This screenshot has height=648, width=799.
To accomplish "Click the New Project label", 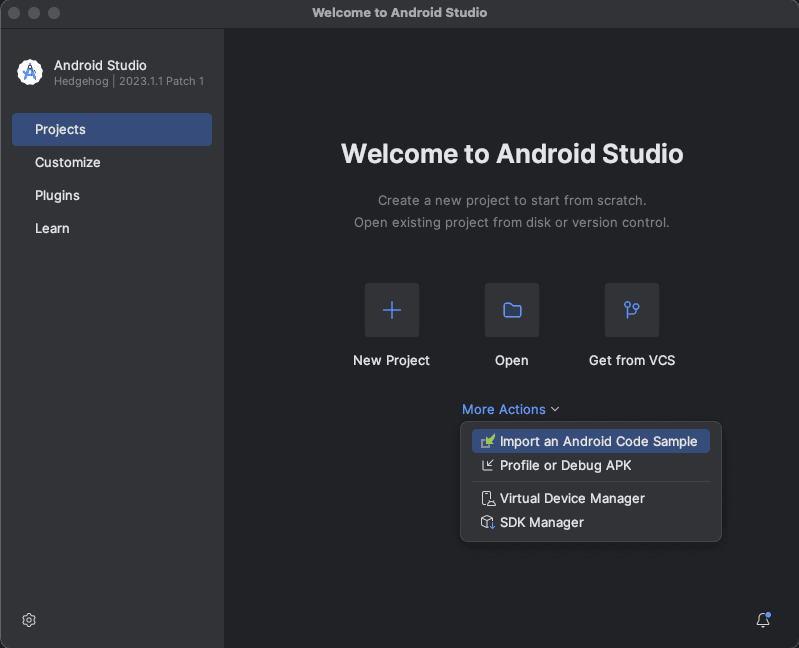I will click(391, 360).
